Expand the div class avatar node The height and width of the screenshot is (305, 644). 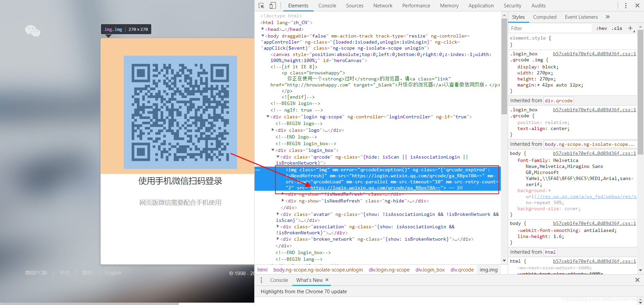pyautogui.click(x=278, y=214)
